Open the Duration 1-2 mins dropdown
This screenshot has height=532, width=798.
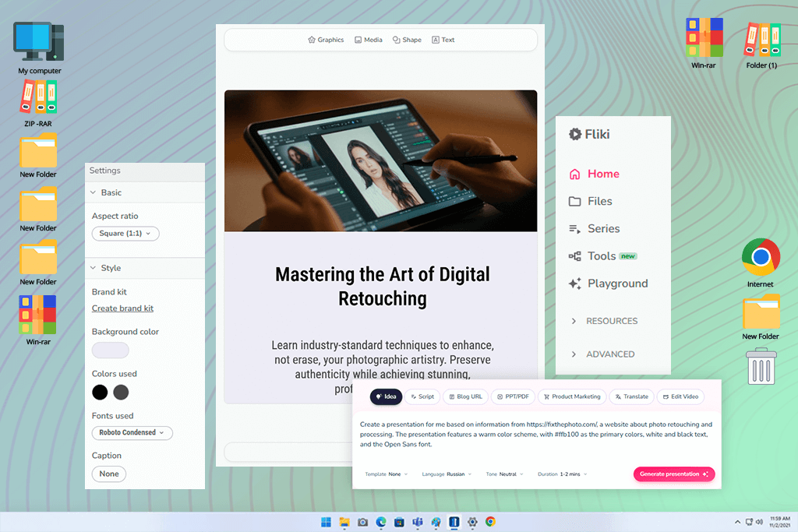pos(563,474)
